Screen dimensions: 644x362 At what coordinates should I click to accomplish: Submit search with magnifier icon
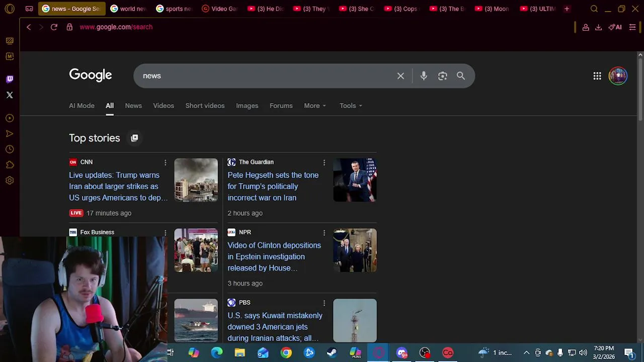click(461, 76)
